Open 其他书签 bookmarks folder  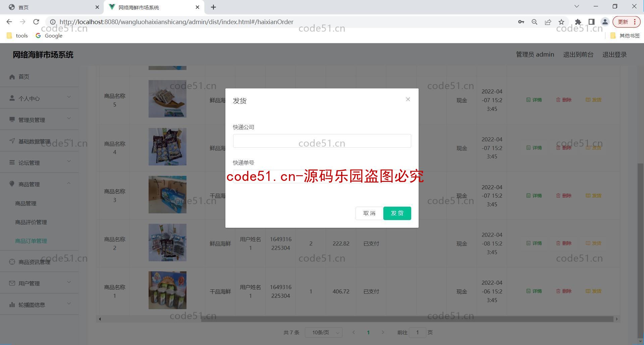(x=625, y=36)
